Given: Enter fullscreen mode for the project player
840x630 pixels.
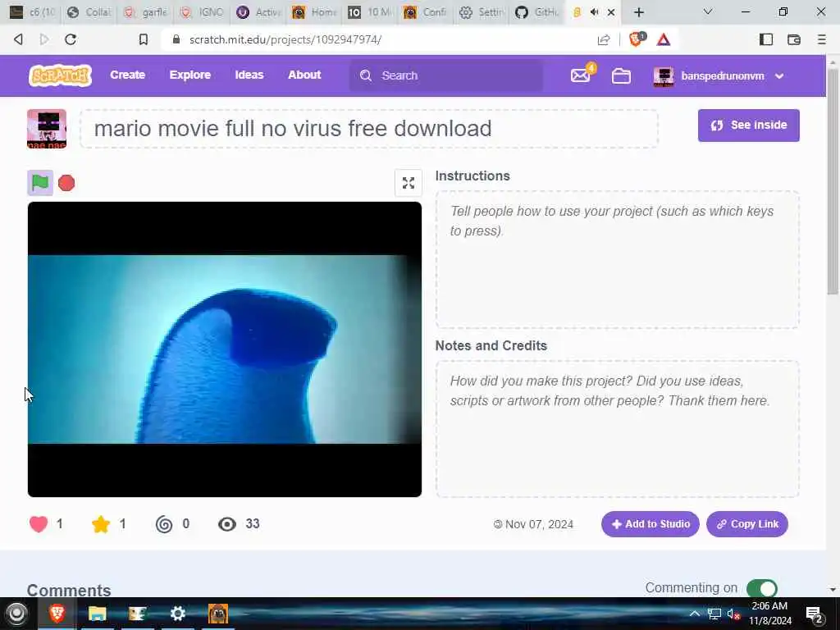Looking at the screenshot, I should tap(409, 183).
